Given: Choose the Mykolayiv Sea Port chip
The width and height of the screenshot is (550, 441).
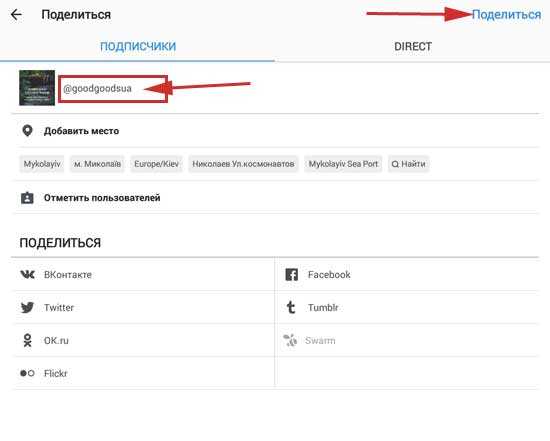Looking at the screenshot, I should 343,164.
